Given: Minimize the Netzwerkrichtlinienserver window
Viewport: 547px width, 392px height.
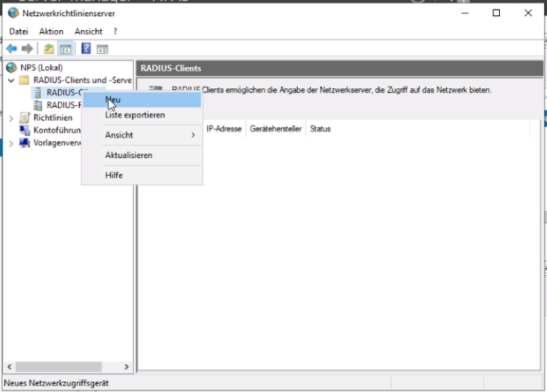Looking at the screenshot, I should [465, 13].
